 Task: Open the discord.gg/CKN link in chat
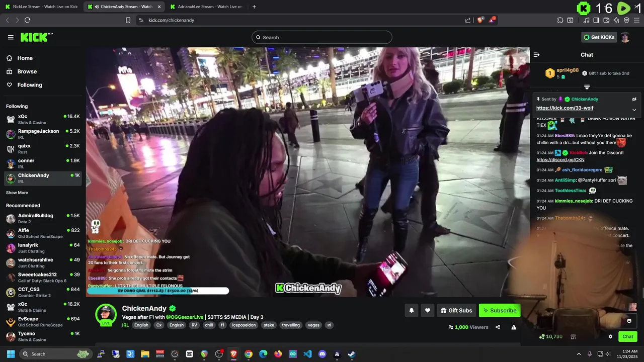[x=560, y=160]
